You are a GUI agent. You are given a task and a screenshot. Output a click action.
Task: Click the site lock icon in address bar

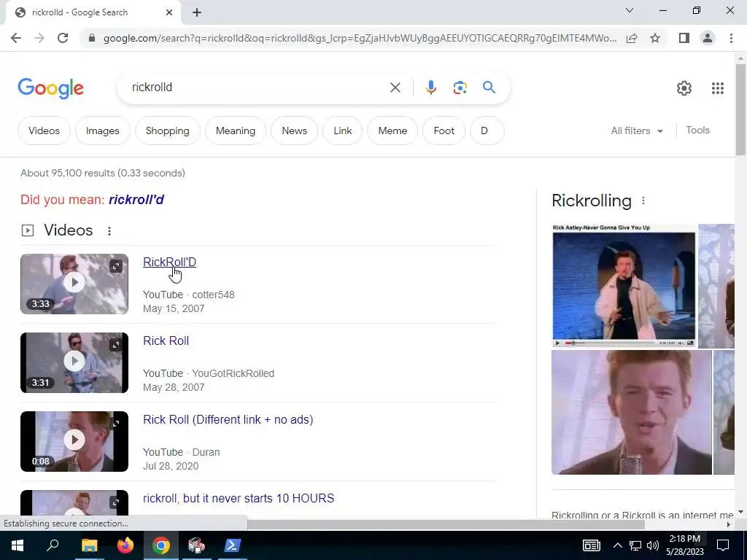[x=92, y=38]
